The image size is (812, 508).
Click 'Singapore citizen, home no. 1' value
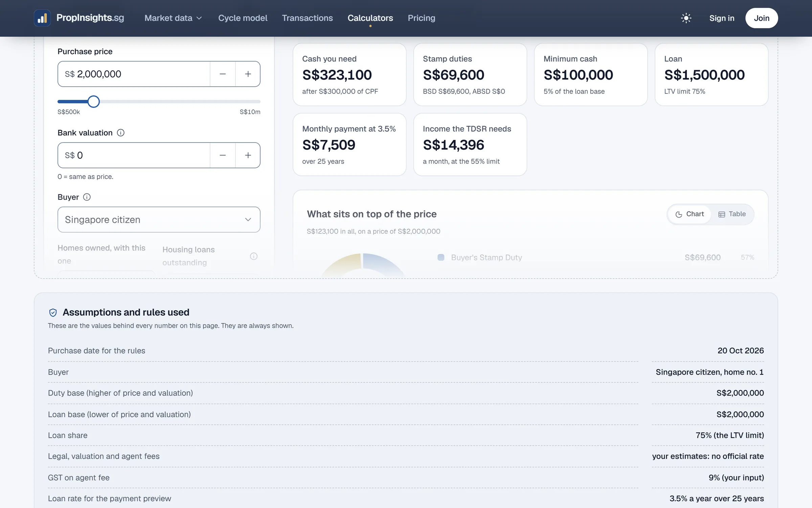point(709,372)
